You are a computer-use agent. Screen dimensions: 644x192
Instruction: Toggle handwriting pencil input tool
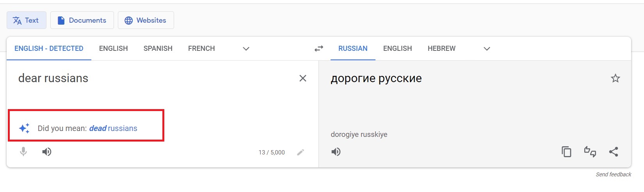300,152
